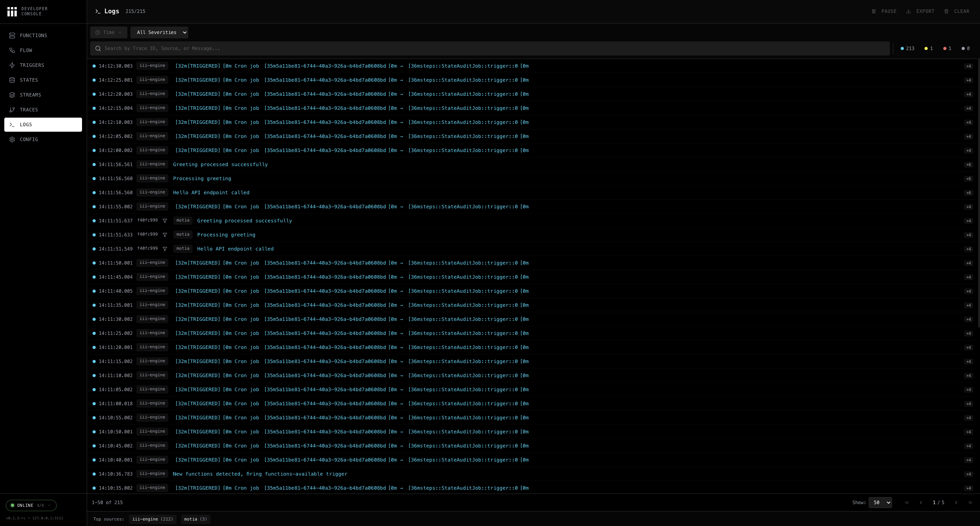Select the Logs sidebar item
The height and width of the screenshot is (526, 980).
pos(43,125)
